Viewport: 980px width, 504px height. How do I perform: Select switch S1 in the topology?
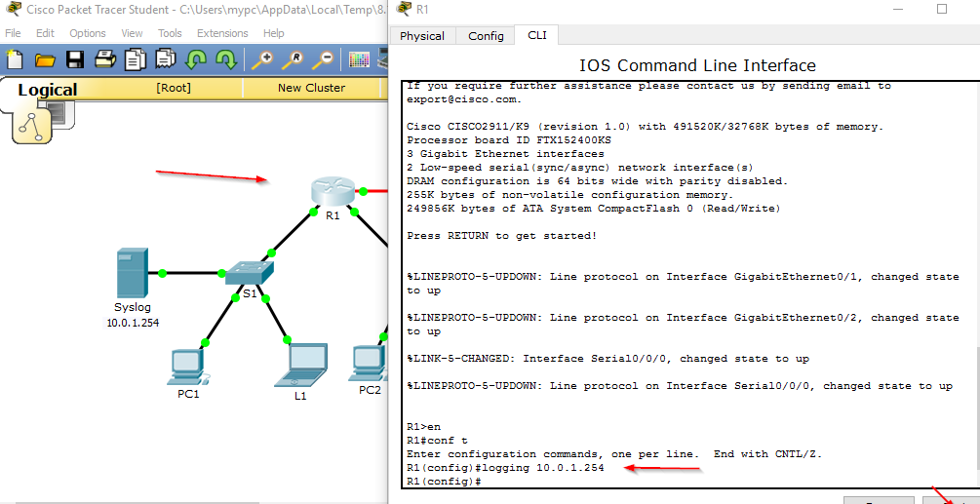(x=250, y=273)
